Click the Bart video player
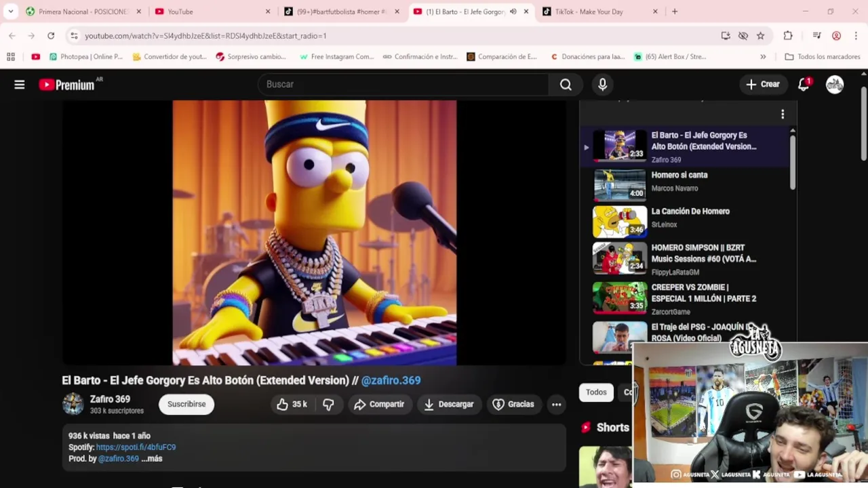The height and width of the screenshot is (488, 868). click(314, 232)
